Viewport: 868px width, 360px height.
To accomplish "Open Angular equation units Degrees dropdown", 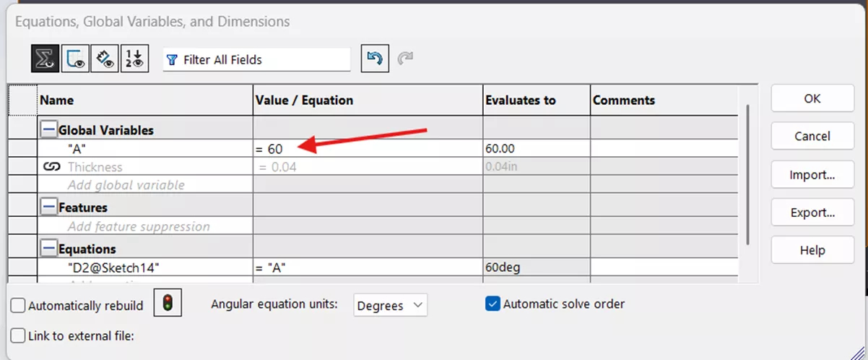I will (390, 306).
